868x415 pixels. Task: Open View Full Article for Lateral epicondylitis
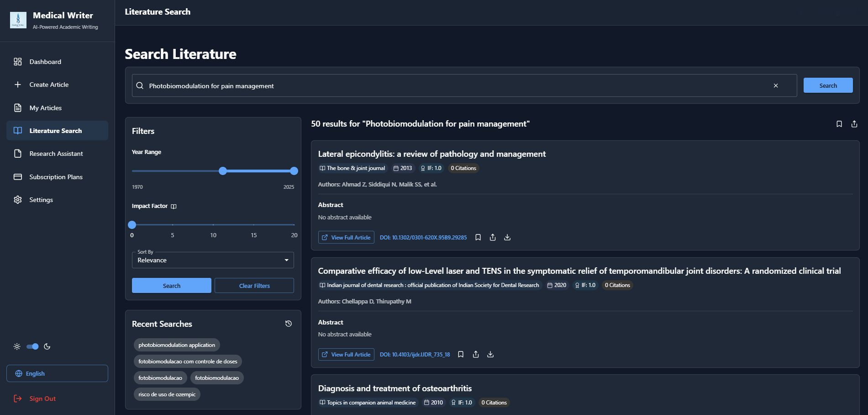346,237
